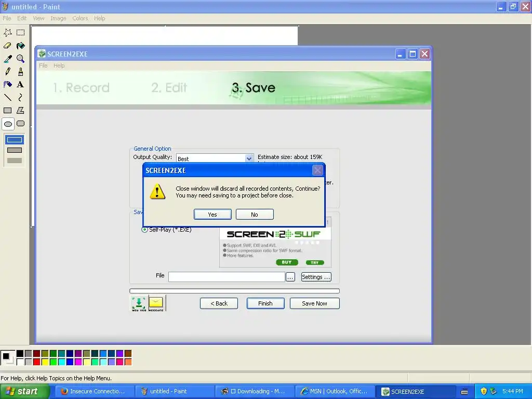Image resolution: width=532 pixels, height=399 pixels.
Task: Choose the Ellipse shape tool
Action: [8, 124]
